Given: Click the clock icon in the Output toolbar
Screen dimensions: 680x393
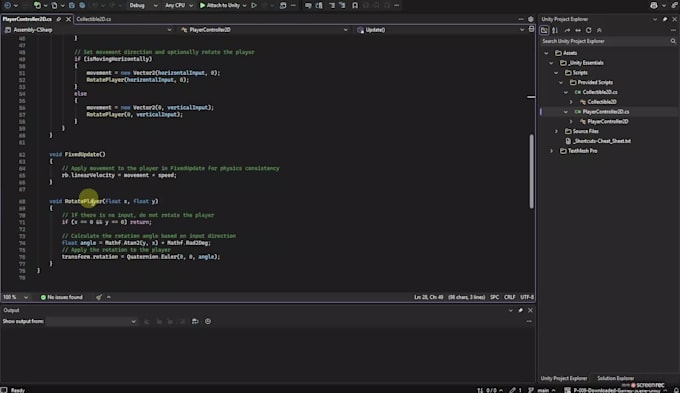Looking at the screenshot, I should coord(208,321).
